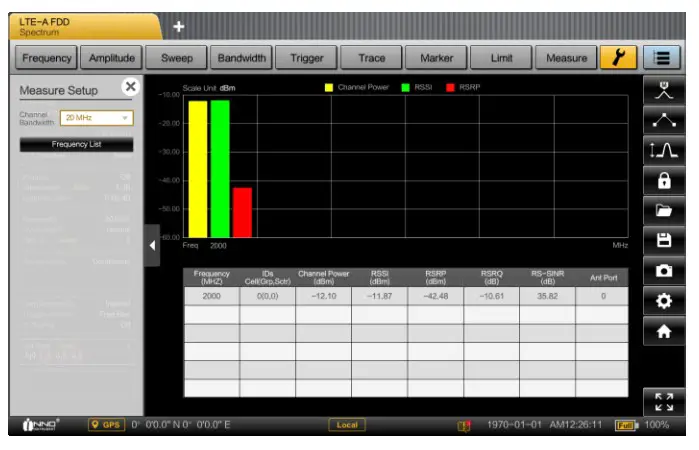This screenshot has width=699, height=450.
Task: Click the warning book icon in status bar
Action: [464, 425]
